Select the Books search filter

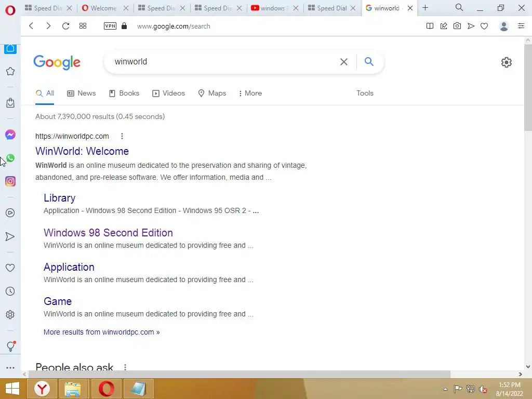point(124,94)
